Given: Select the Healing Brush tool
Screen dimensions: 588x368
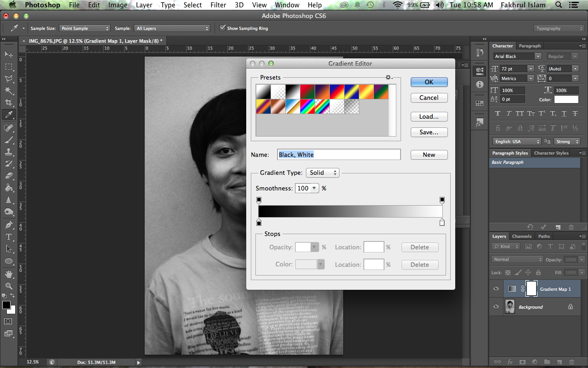Looking at the screenshot, I should (x=9, y=127).
